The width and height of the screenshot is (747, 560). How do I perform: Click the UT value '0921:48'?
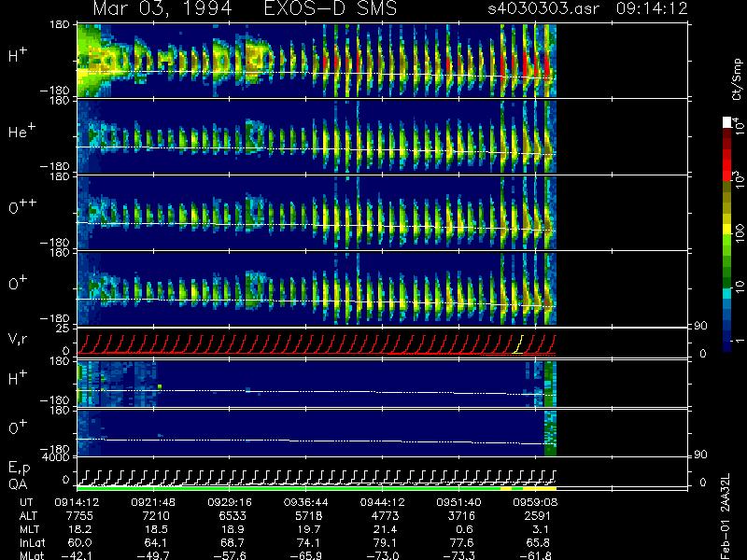153,502
